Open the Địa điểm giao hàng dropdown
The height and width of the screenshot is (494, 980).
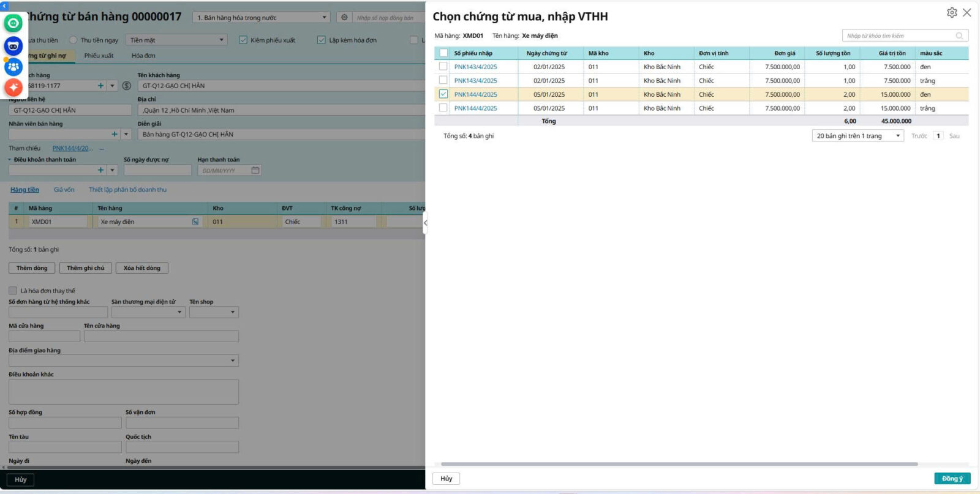124,361
